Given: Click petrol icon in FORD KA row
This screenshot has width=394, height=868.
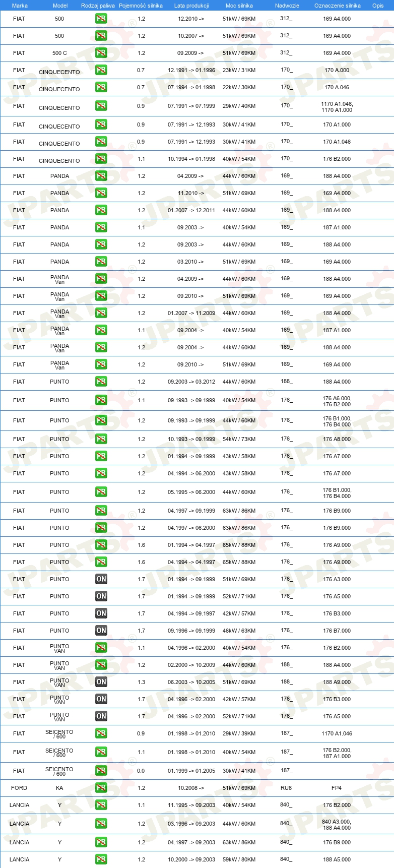Looking at the screenshot, I should tap(101, 788).
